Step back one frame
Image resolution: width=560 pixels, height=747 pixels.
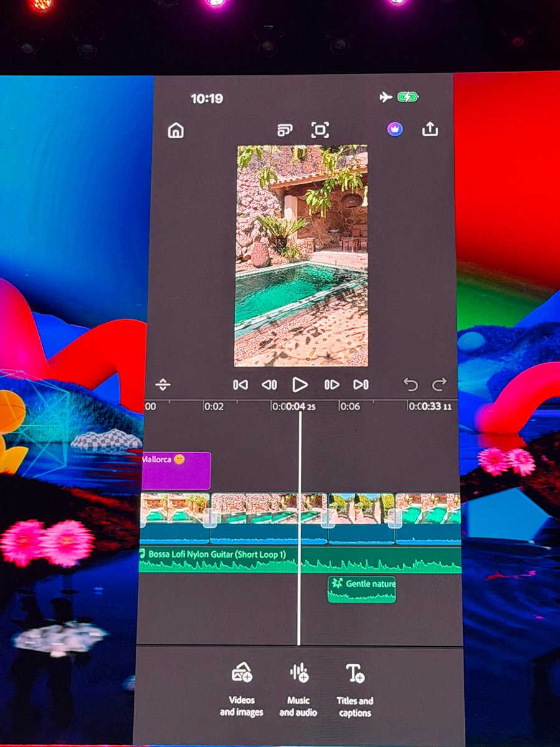[x=269, y=385]
